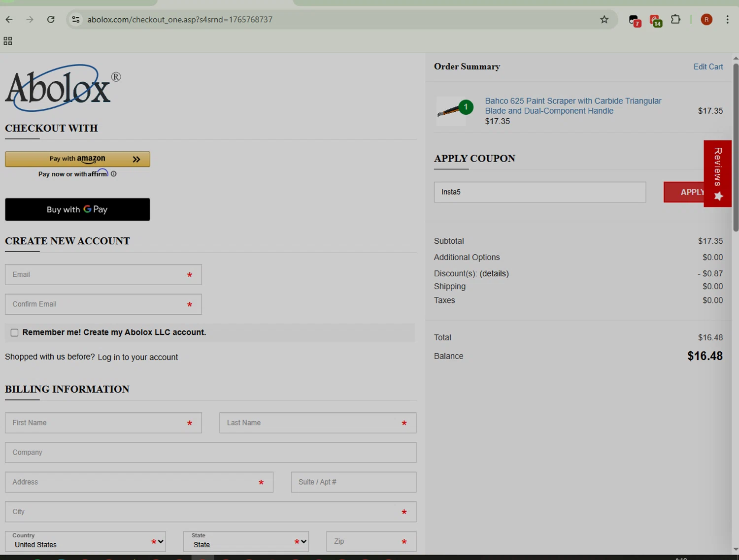Open the extension with green 14 badge
The height and width of the screenshot is (560, 739).
tap(655, 20)
